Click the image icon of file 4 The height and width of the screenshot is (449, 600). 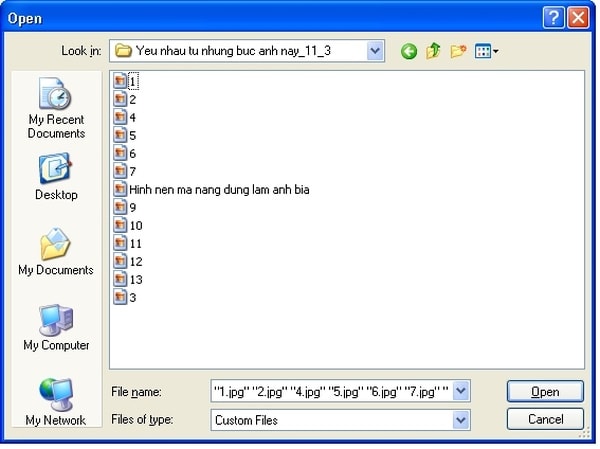[x=120, y=117]
